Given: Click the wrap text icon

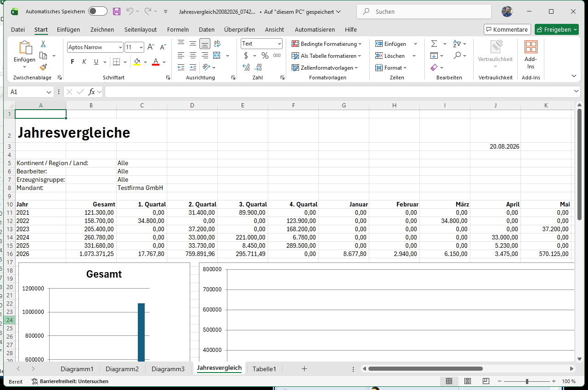Looking at the screenshot, I should click(217, 44).
